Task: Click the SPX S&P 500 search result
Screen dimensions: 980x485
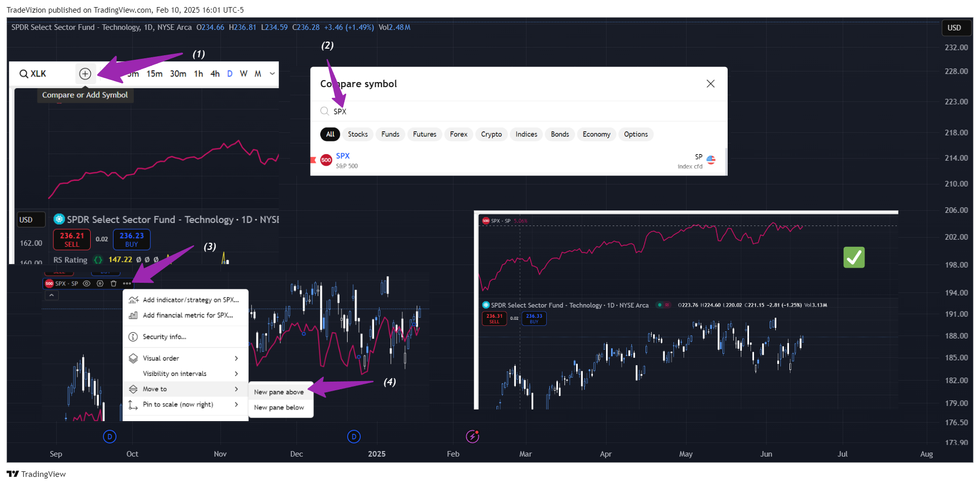Action: [517, 161]
